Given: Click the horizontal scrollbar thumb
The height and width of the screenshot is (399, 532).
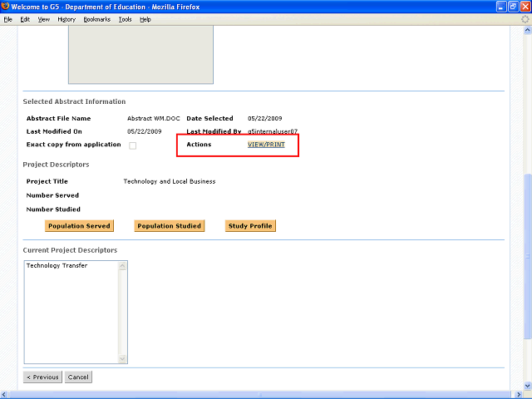Looking at the screenshot, I should (260, 395).
